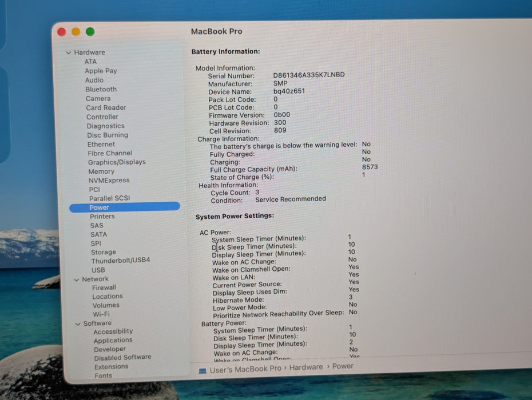The width and height of the screenshot is (532, 400).
Task: Open Volumes under Network
Action: click(106, 305)
